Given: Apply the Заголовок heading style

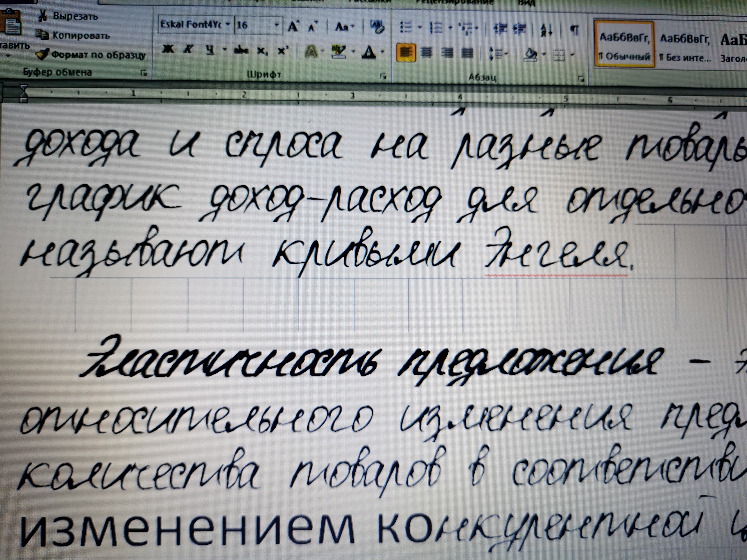Looking at the screenshot, I should click(x=733, y=48).
